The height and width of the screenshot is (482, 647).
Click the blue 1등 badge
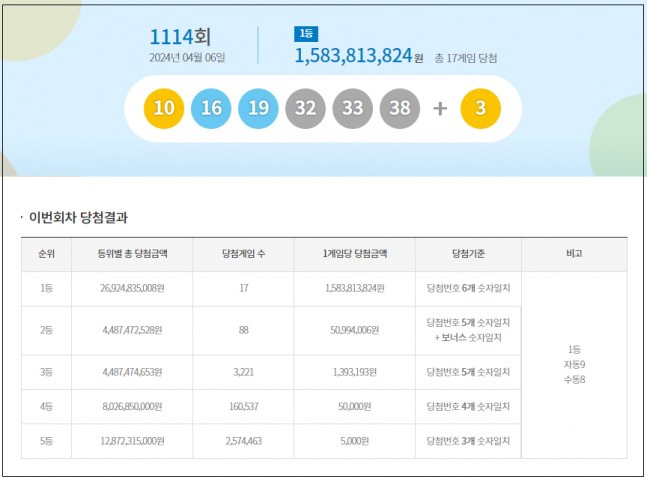click(306, 34)
